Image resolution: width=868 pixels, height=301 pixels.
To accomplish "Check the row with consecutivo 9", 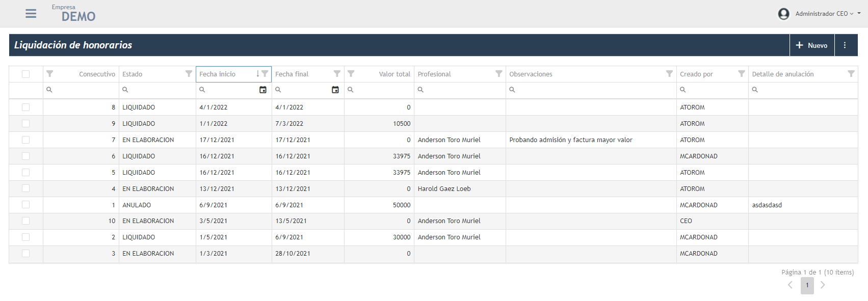I will [x=26, y=124].
